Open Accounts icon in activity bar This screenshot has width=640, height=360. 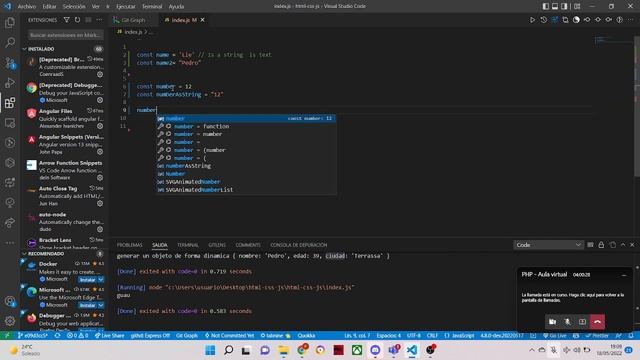(x=10, y=301)
